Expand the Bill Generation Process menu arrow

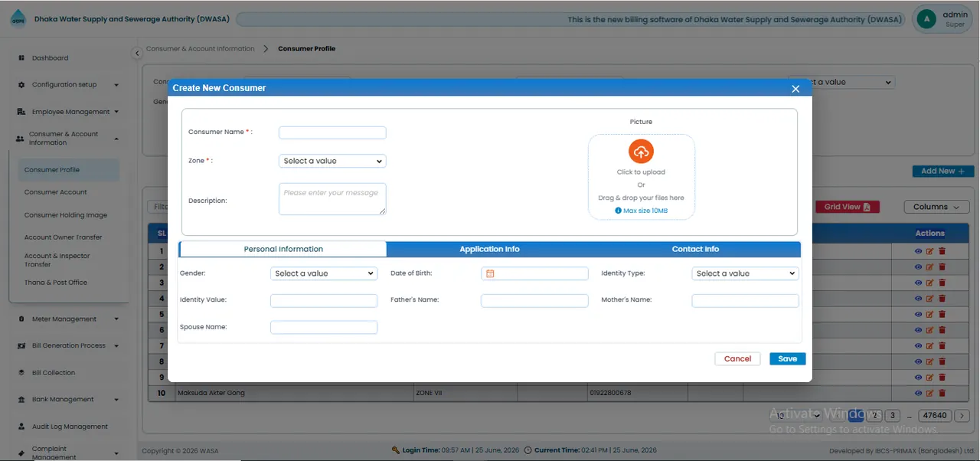pyautogui.click(x=116, y=345)
